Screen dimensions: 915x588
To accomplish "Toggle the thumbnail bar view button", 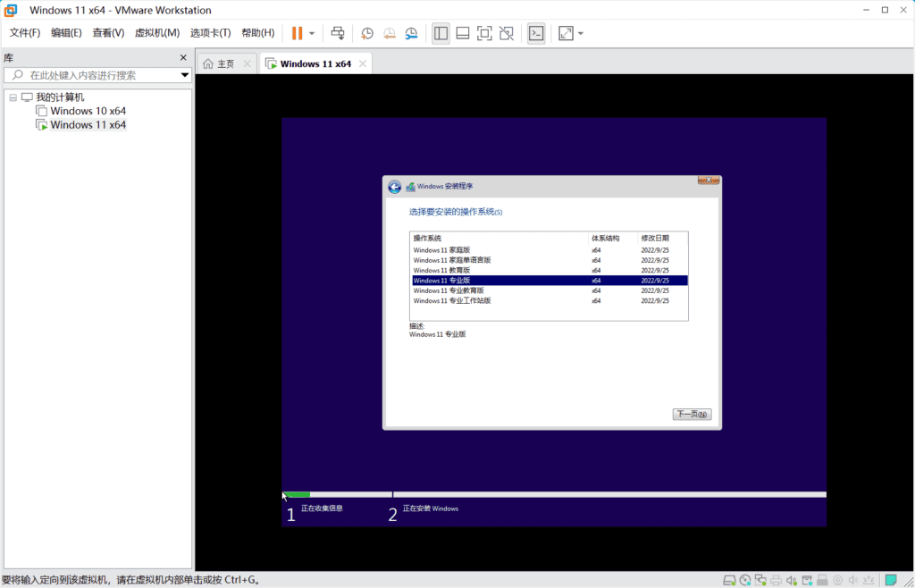I will [463, 33].
